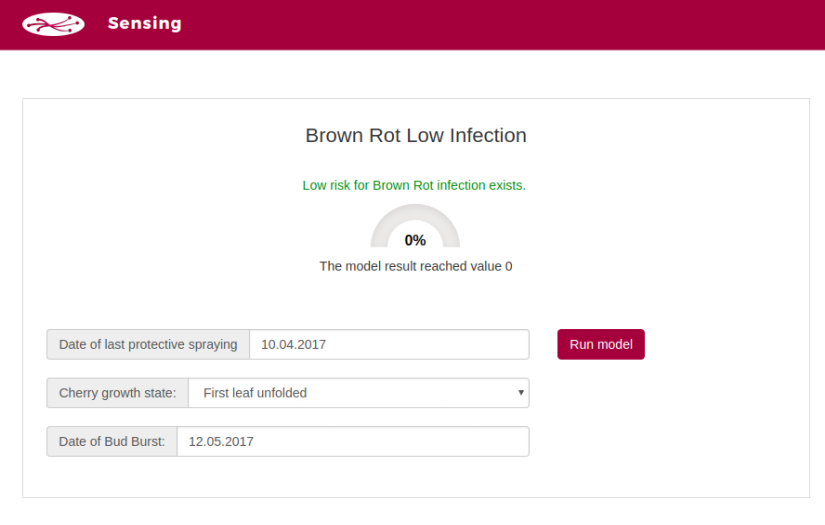
Task: Click the 0% gauge value
Action: coord(415,240)
